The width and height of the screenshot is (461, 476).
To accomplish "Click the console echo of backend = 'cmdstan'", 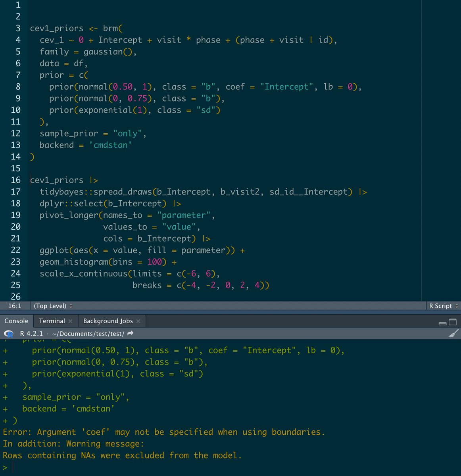I will (x=69, y=409).
